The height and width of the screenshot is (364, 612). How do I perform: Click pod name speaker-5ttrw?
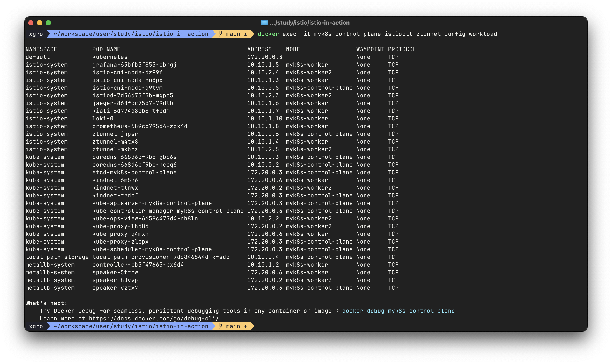tap(115, 273)
